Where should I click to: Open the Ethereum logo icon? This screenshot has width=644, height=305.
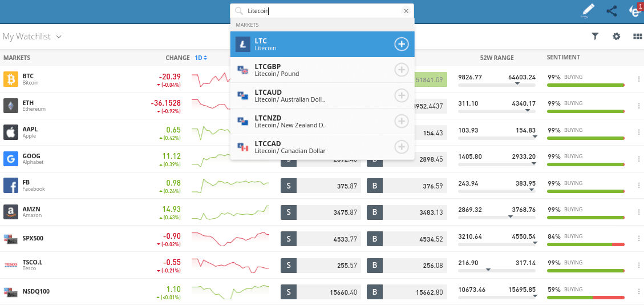(11, 106)
